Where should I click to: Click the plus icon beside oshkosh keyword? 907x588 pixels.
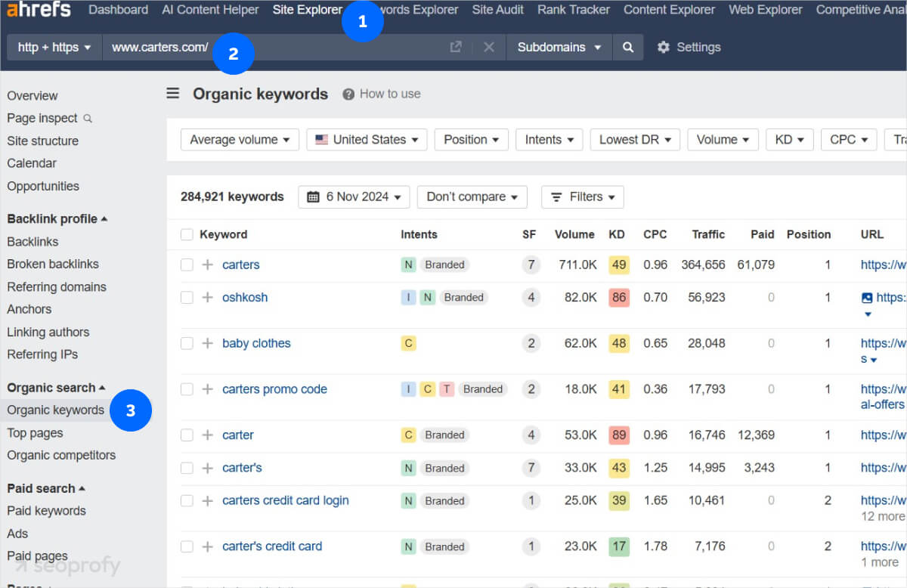(x=208, y=297)
